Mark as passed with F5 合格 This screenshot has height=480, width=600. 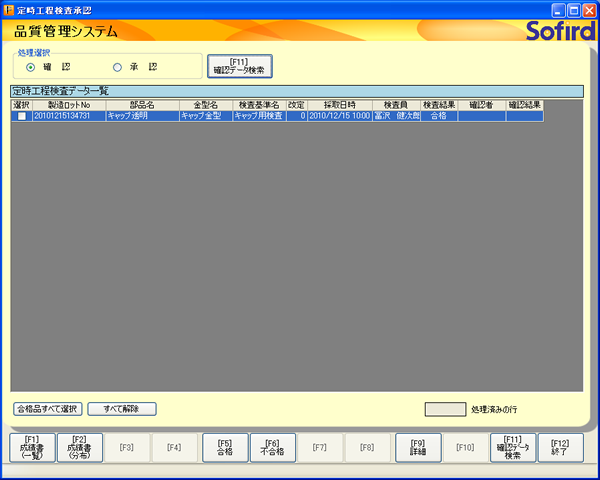[225, 446]
